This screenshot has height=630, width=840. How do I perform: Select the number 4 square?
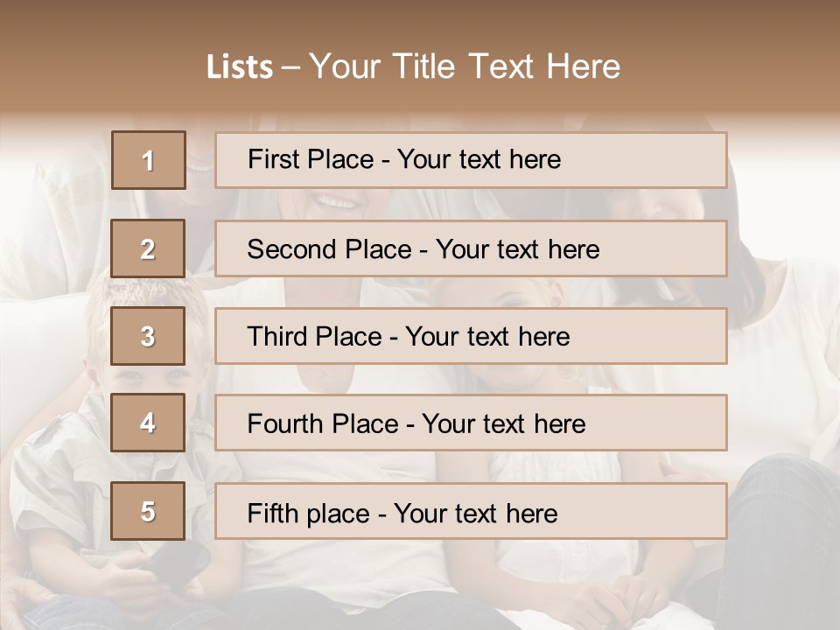click(148, 423)
